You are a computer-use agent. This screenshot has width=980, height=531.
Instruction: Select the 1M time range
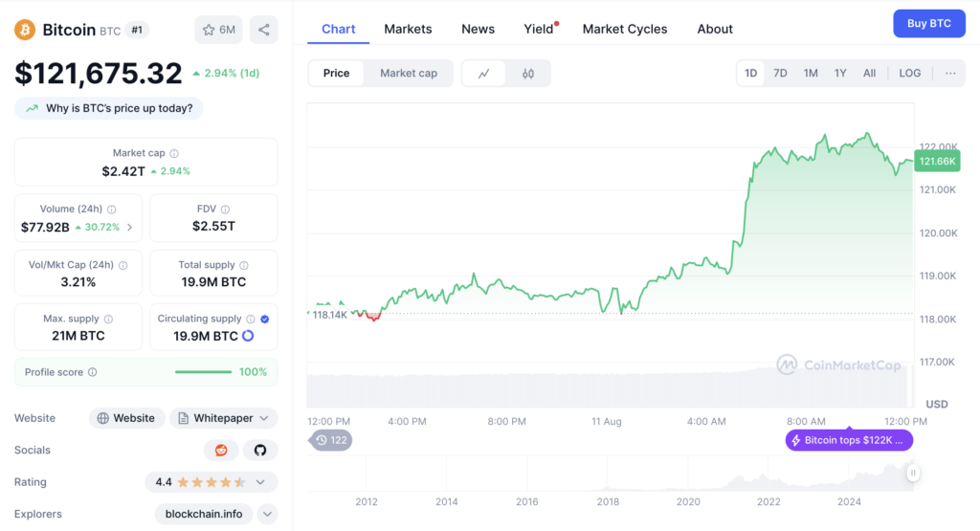pos(811,73)
